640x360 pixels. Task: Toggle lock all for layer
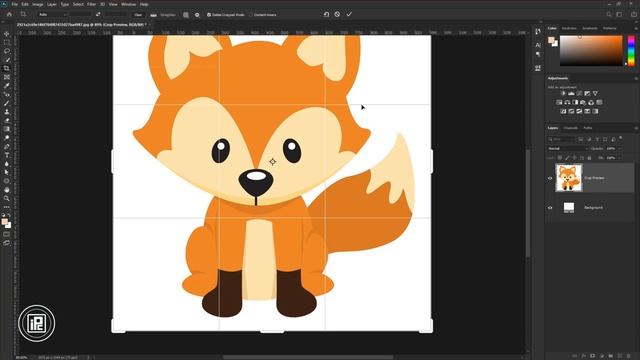(589, 158)
